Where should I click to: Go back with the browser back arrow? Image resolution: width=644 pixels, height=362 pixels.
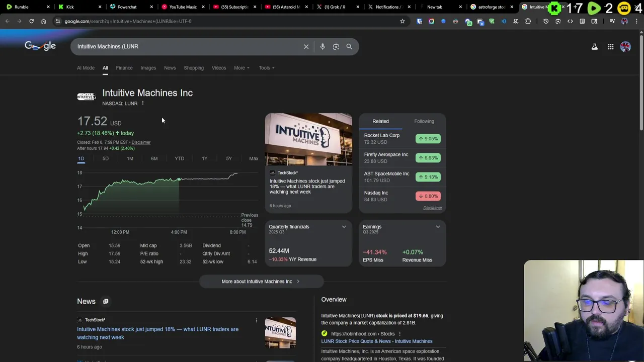point(7,21)
